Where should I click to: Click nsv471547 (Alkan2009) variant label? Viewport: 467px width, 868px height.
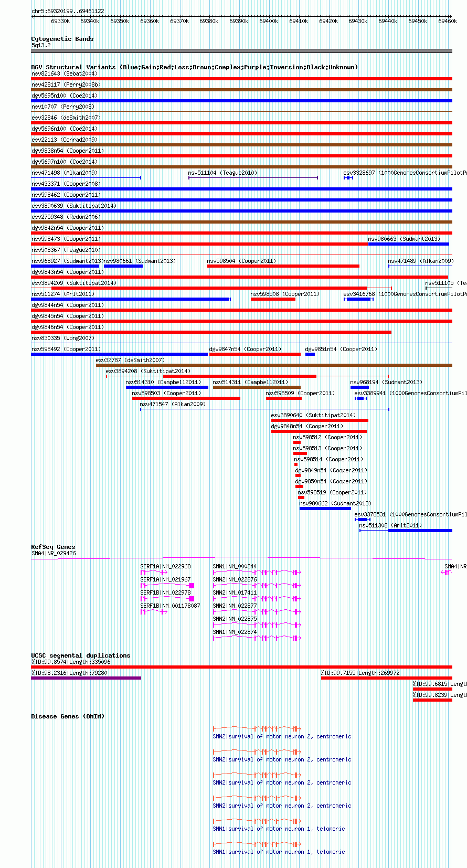pos(173,404)
